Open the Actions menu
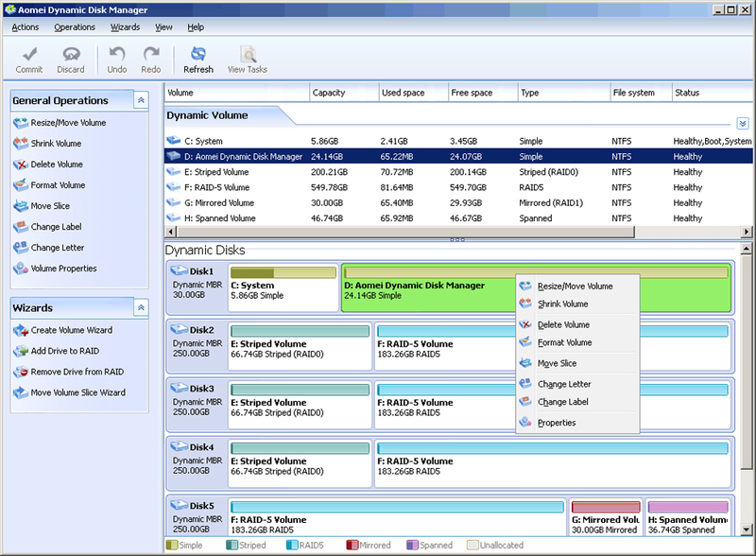This screenshot has width=756, height=556. tap(26, 27)
